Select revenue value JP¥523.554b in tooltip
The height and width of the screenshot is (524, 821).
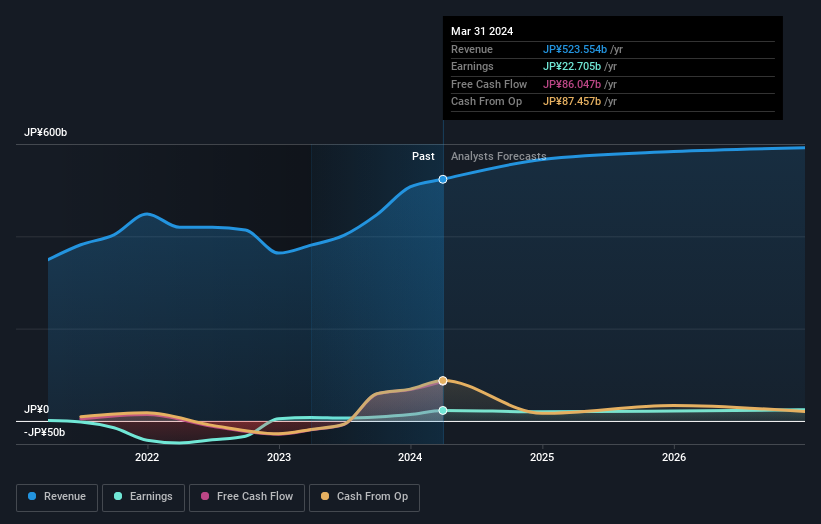(575, 49)
